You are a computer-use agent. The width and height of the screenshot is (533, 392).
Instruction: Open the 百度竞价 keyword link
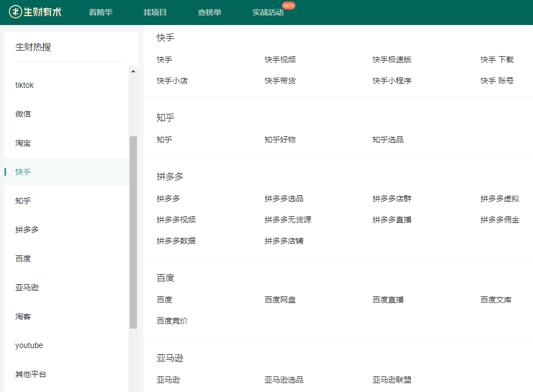point(172,321)
